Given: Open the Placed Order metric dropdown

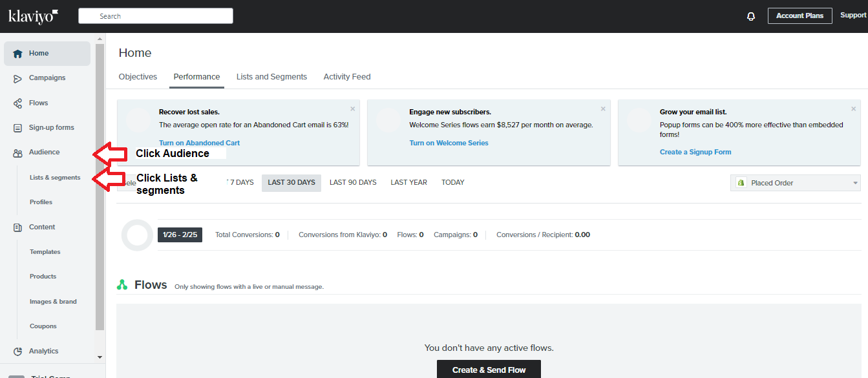Looking at the screenshot, I should coord(796,183).
